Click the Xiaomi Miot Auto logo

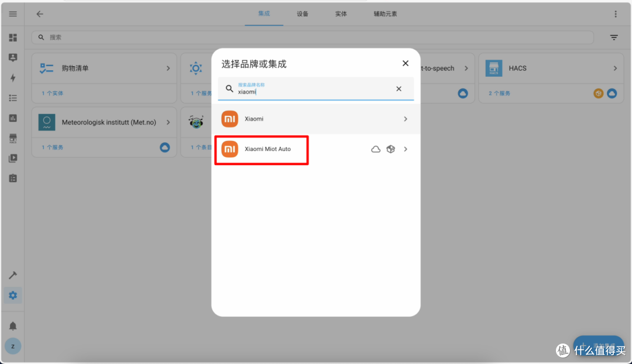click(230, 149)
